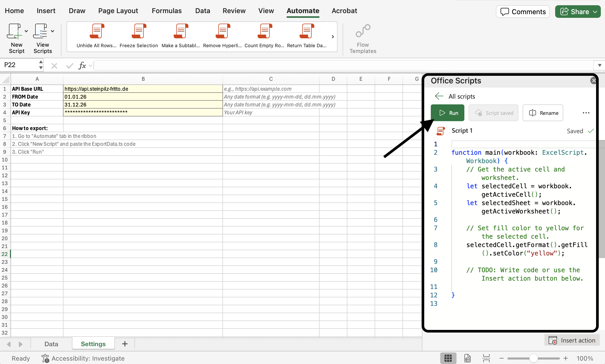This screenshot has height=364, width=605.
Task: Click the Rename script button
Action: point(543,113)
